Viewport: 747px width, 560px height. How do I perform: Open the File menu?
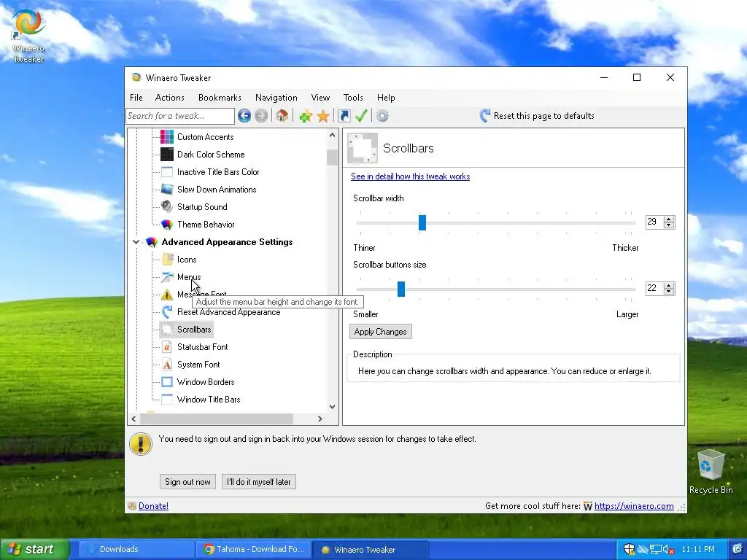click(136, 98)
